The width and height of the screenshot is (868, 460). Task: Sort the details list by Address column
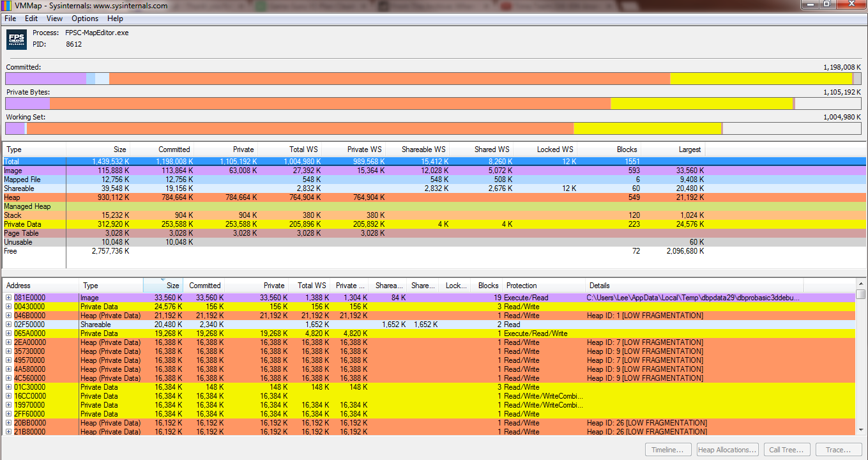[41, 286]
